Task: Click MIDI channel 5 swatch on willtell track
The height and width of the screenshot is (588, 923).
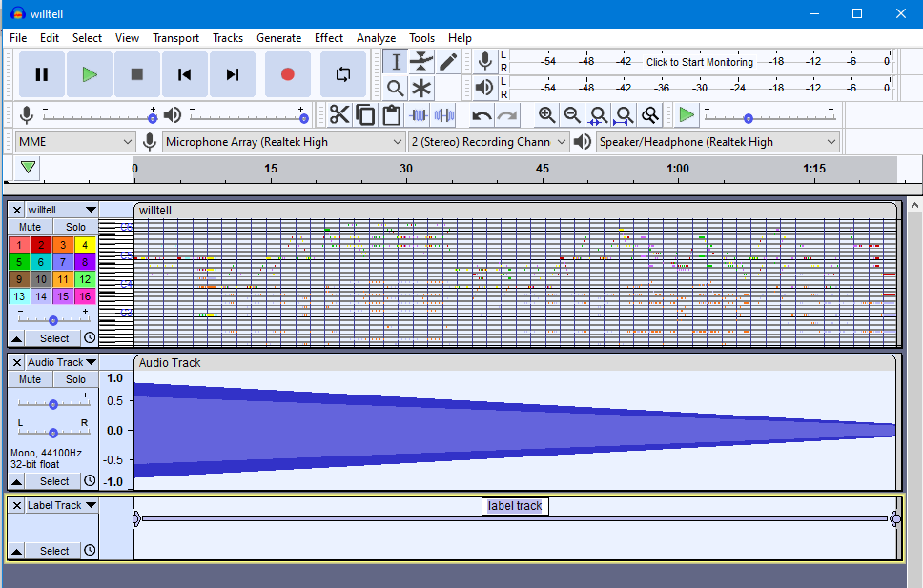Action: coord(19,262)
